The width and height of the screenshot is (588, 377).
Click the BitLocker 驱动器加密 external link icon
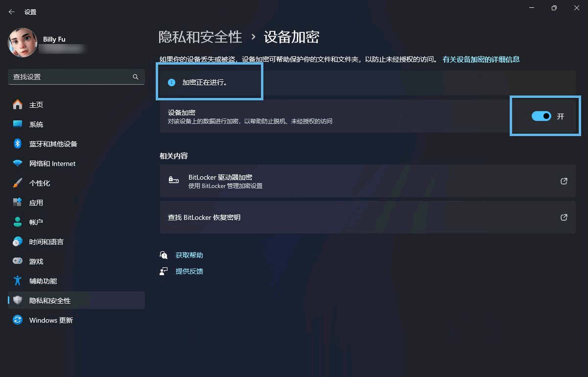(564, 181)
